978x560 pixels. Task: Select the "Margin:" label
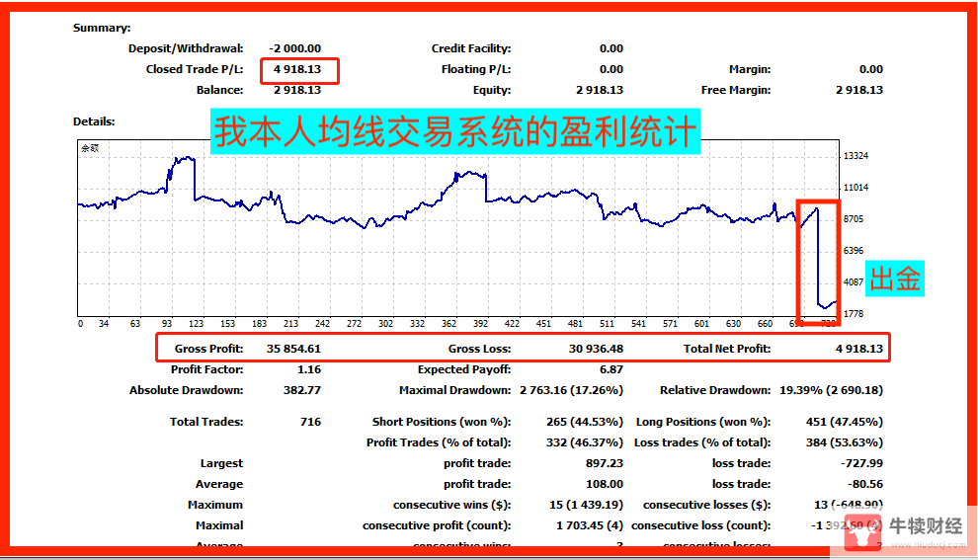(750, 69)
